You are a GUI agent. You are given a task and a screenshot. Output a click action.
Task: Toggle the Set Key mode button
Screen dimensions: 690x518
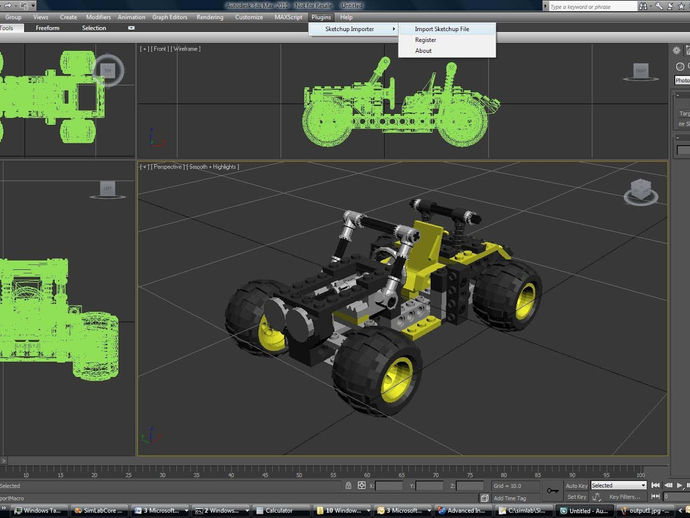[576, 497]
